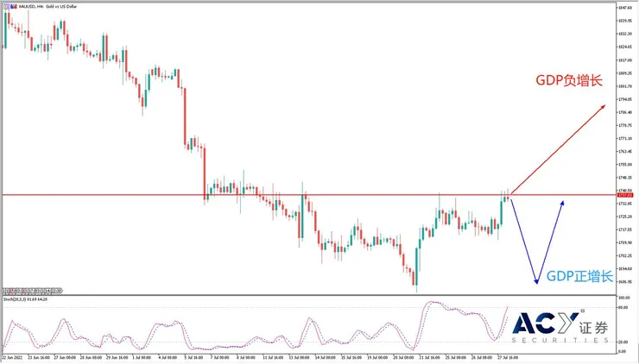Click the 1717.55 price axis label

pos(624,229)
